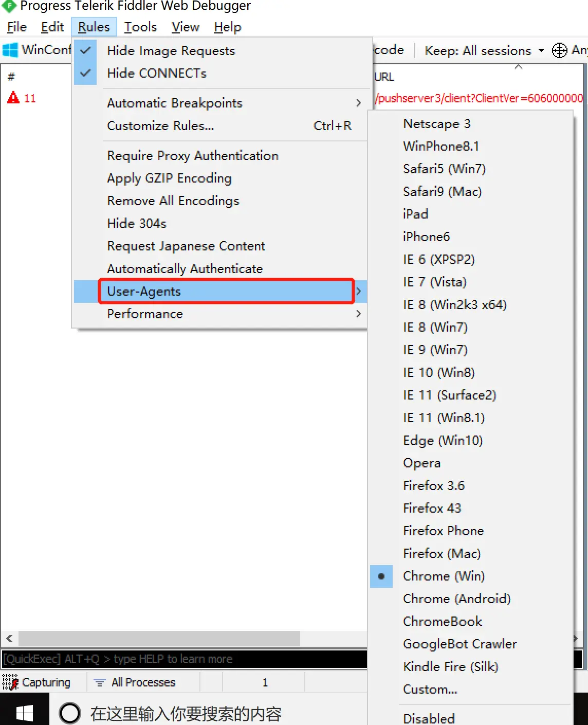Open the View menu
The image size is (588, 725).
pyautogui.click(x=185, y=27)
